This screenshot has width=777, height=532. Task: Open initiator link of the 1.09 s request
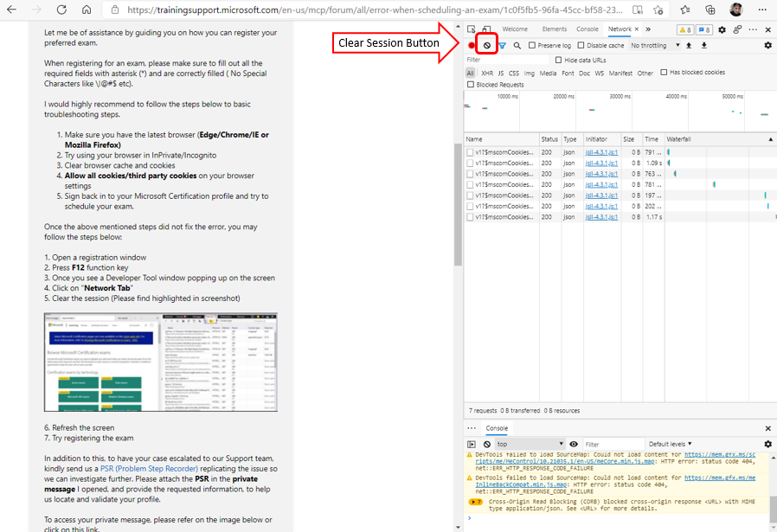[601, 163]
